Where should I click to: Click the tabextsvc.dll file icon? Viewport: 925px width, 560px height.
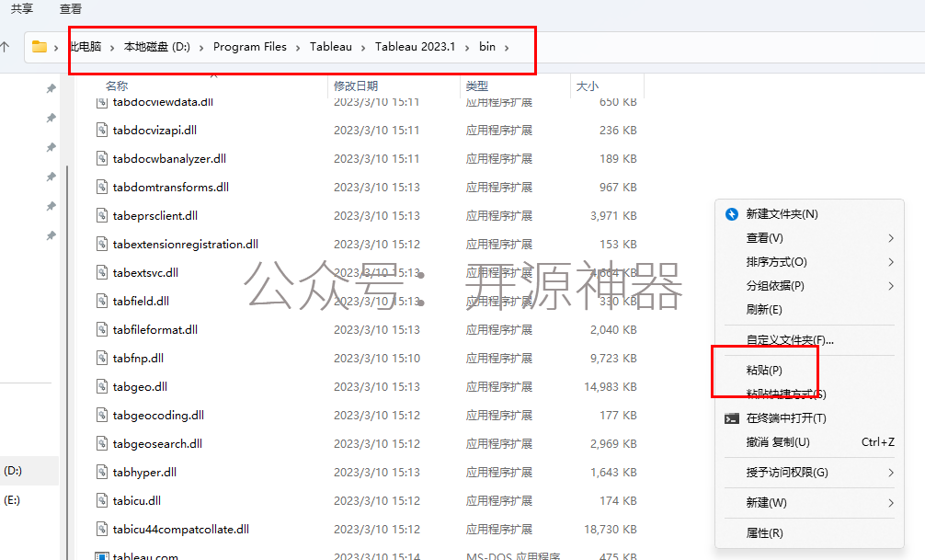pos(102,272)
